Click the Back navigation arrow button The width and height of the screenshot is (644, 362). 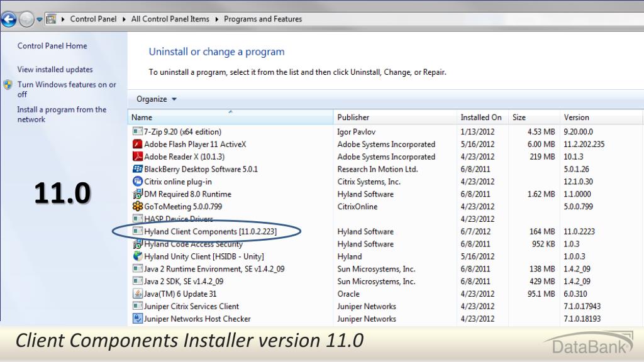tap(9, 19)
